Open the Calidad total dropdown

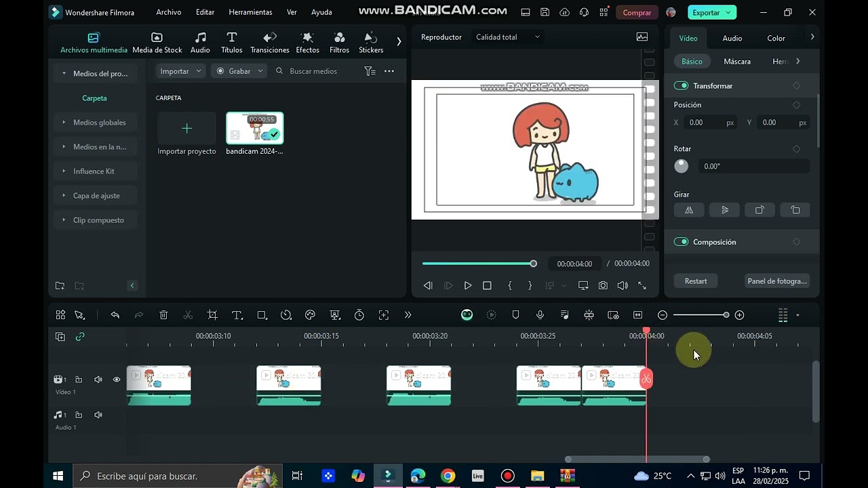(x=507, y=37)
